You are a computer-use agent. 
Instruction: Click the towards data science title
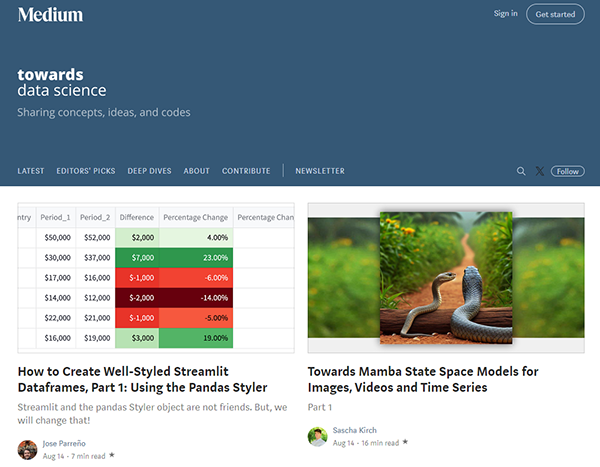point(62,83)
